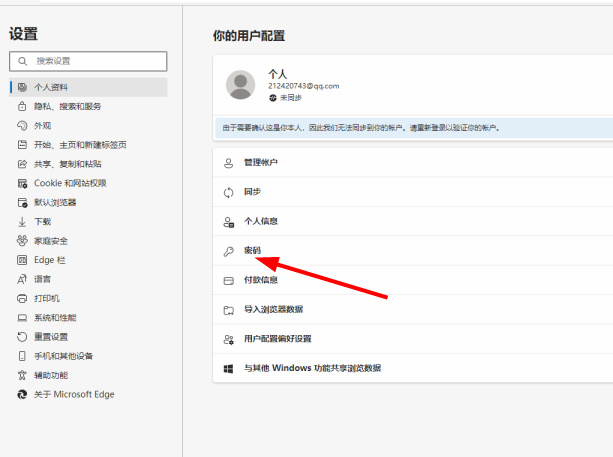Image resolution: width=613 pixels, height=457 pixels.
Task: Click the credit card icon for 付款信息
Action: point(228,280)
